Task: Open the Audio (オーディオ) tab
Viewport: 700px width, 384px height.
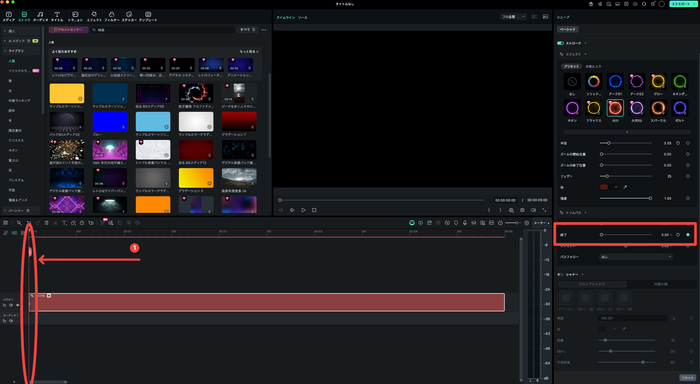Action: 41,17
